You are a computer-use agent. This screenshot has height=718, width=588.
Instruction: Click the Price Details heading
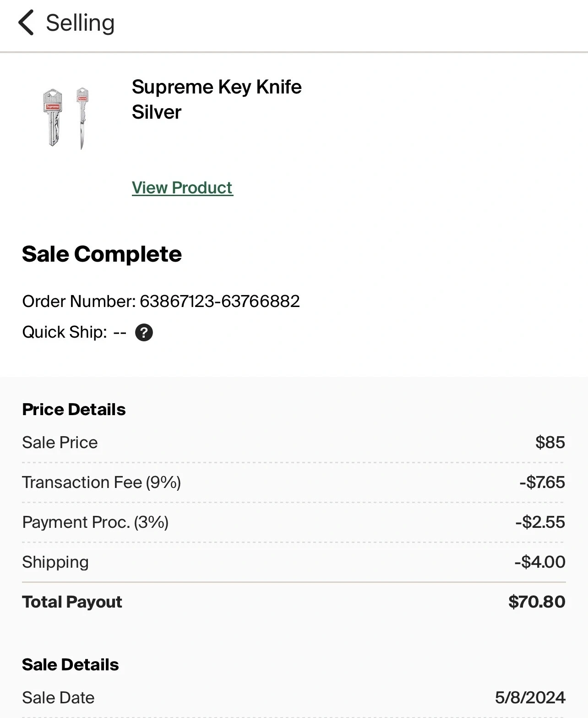(x=74, y=409)
